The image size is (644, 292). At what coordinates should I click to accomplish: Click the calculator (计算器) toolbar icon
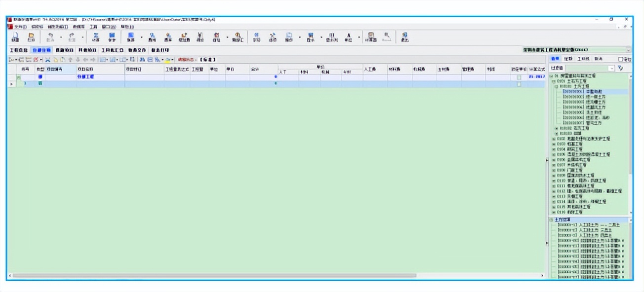click(372, 37)
